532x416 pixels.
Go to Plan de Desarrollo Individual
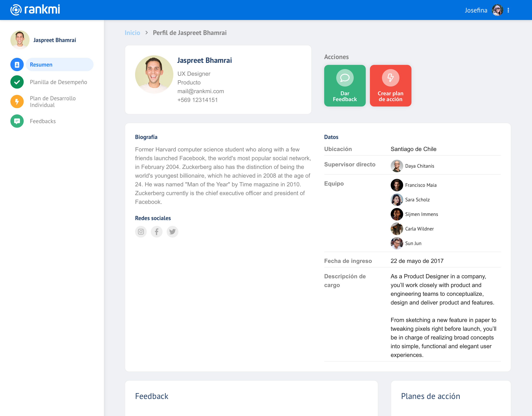pos(53,102)
